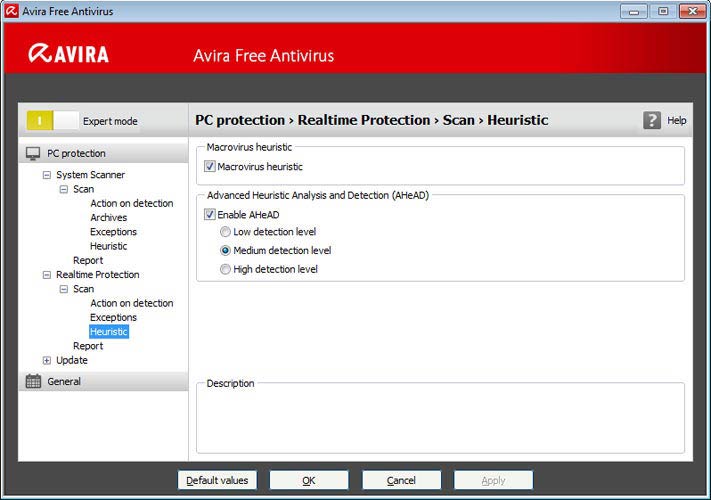Screen dimensions: 711x500
Task: Select Medium detection level radio button
Action: coord(226,251)
